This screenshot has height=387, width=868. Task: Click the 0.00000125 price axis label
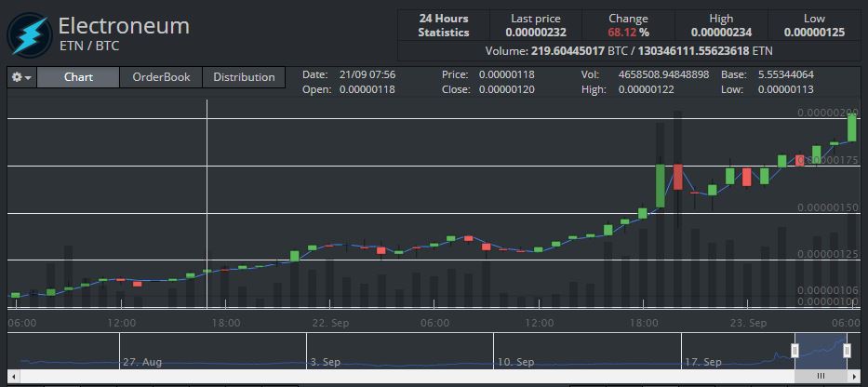coord(828,254)
